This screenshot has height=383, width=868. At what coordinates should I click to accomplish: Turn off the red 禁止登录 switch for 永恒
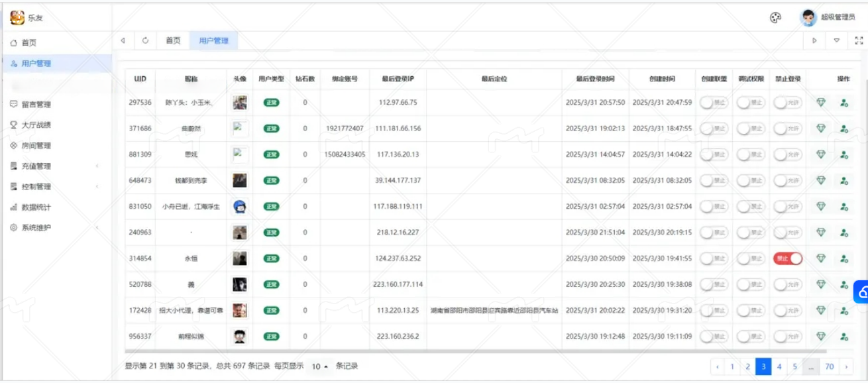(788, 258)
